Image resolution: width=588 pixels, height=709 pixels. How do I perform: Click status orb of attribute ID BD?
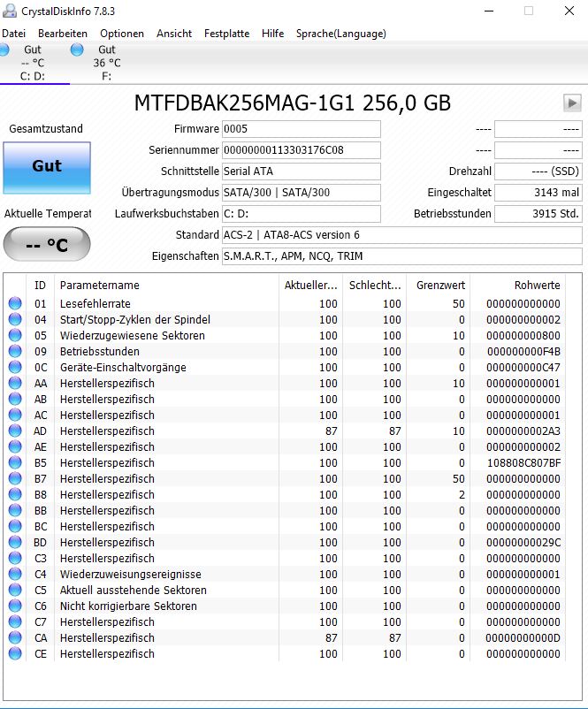[15, 542]
